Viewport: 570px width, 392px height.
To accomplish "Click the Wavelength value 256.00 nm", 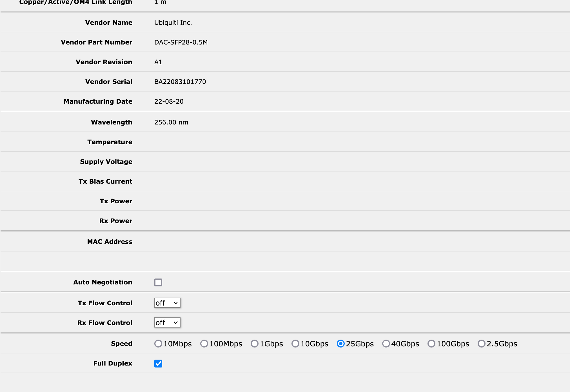I will click(x=171, y=122).
